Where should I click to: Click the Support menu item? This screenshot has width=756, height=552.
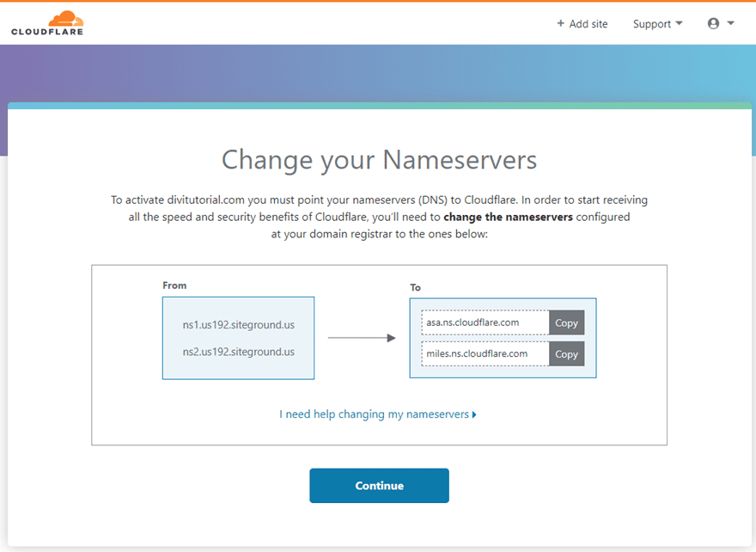[651, 23]
